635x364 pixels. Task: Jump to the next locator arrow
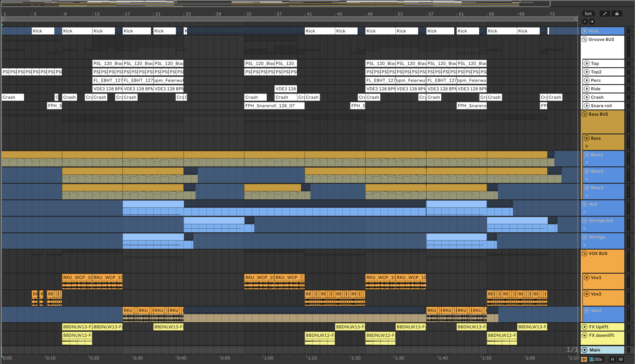tap(592, 22)
